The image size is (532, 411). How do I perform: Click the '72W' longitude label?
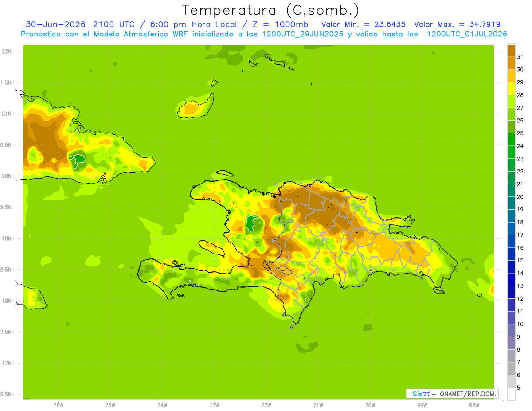tap(266, 405)
